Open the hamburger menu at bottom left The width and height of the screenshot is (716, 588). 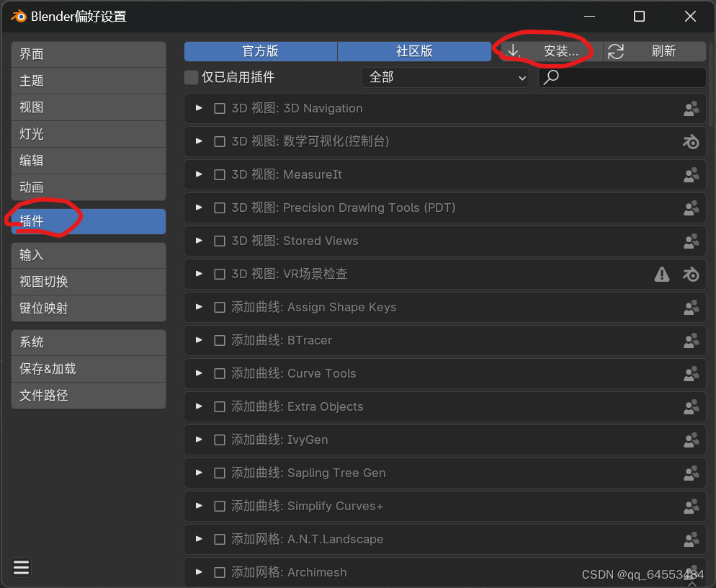click(21, 568)
